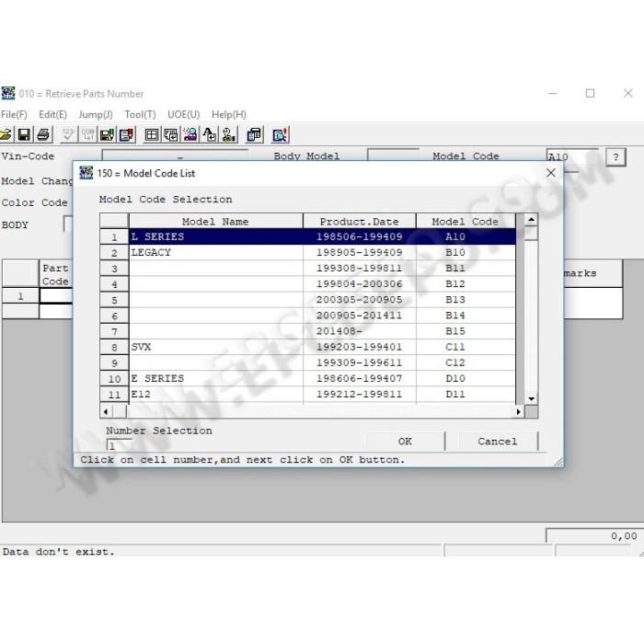Click the list with red marker icon
This screenshot has height=644, width=644.
pos(127,134)
